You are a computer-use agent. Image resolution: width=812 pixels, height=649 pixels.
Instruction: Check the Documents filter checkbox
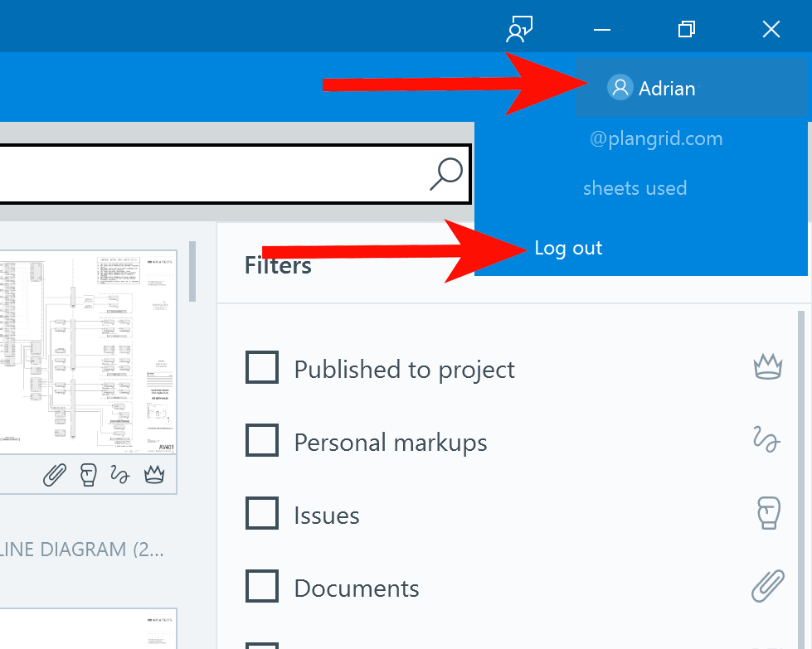(262, 586)
